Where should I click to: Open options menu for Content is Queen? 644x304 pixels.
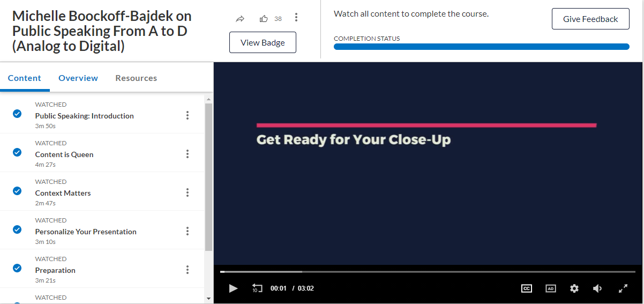188,154
